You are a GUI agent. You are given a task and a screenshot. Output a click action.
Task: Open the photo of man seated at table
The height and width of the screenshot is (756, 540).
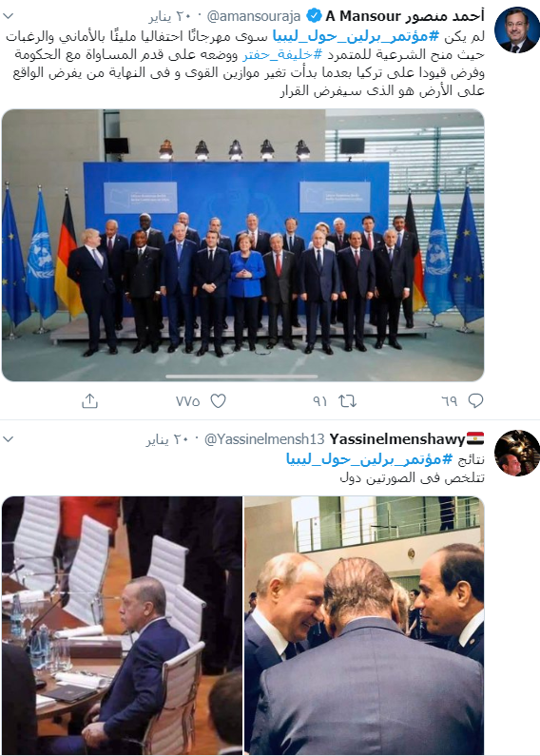122,626
